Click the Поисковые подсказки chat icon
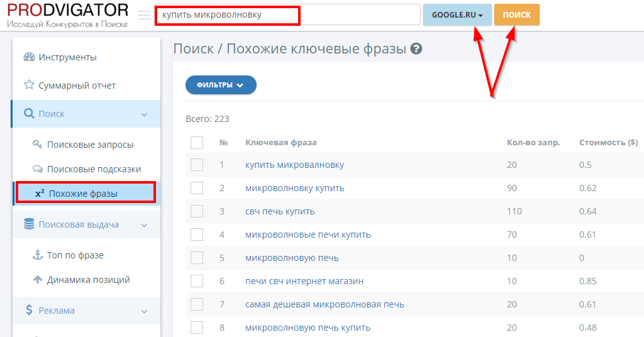Image resolution: width=644 pixels, height=337 pixels. click(x=37, y=168)
